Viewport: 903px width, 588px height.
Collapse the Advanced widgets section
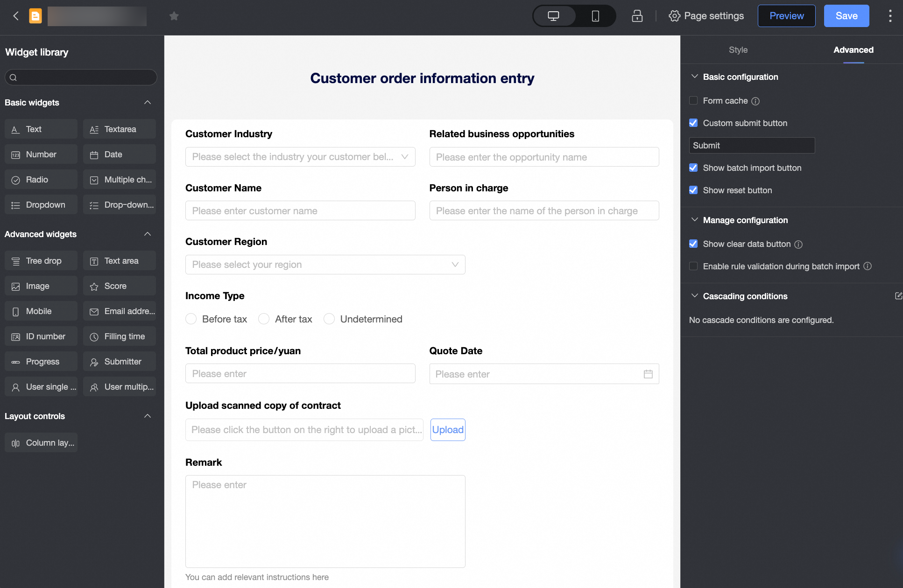pos(148,234)
